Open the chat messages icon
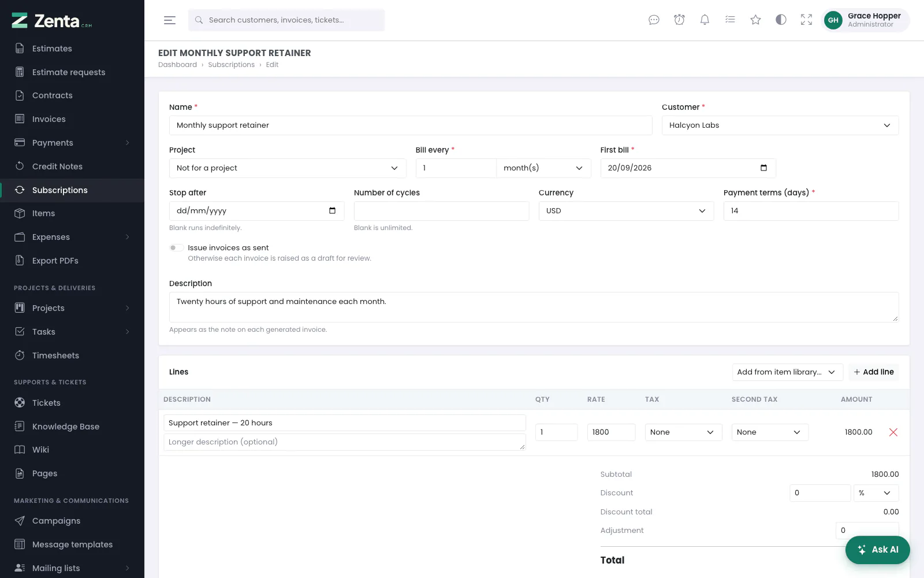The image size is (924, 578). click(x=654, y=20)
